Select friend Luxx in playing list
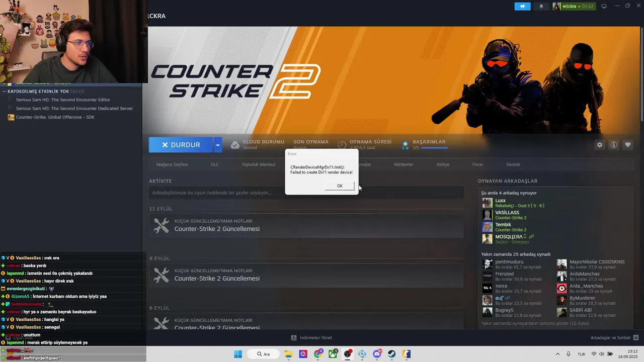644x362 pixels. point(500,201)
